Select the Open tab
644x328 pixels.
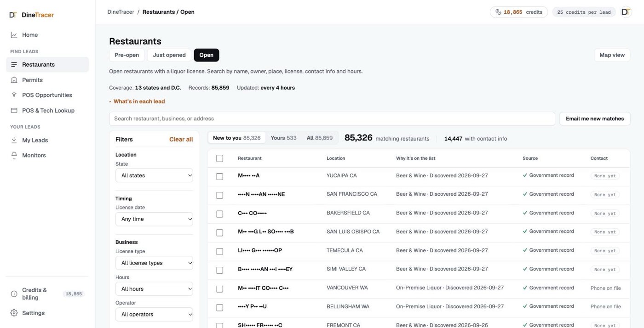pos(206,55)
